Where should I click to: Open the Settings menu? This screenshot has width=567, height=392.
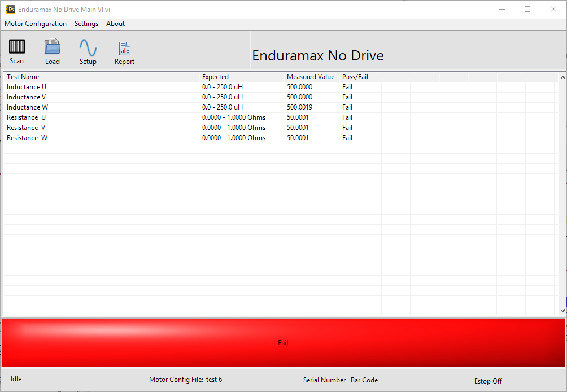point(86,24)
